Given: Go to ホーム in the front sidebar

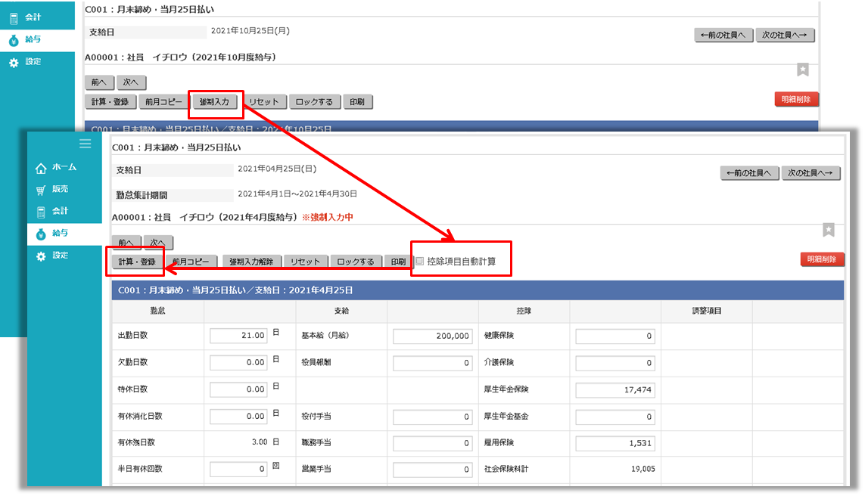Looking at the screenshot, I should (x=57, y=167).
